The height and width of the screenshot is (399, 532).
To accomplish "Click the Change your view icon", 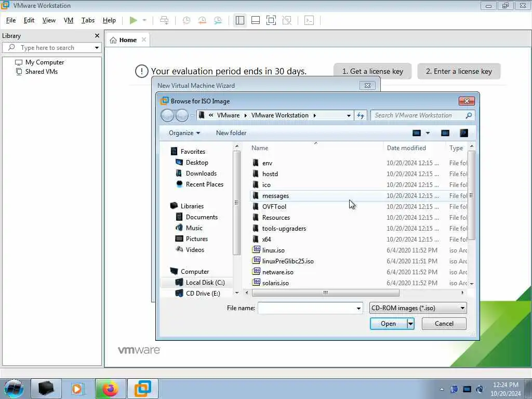I will click(x=417, y=133).
